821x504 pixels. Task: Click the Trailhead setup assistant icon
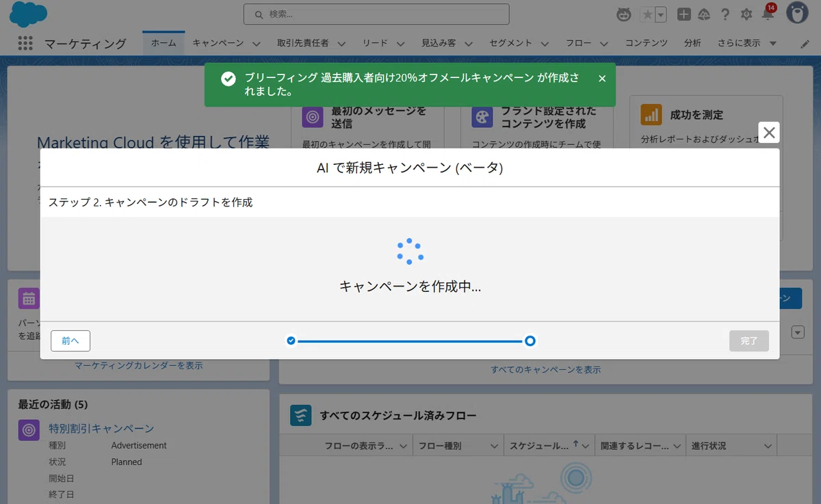(x=704, y=14)
